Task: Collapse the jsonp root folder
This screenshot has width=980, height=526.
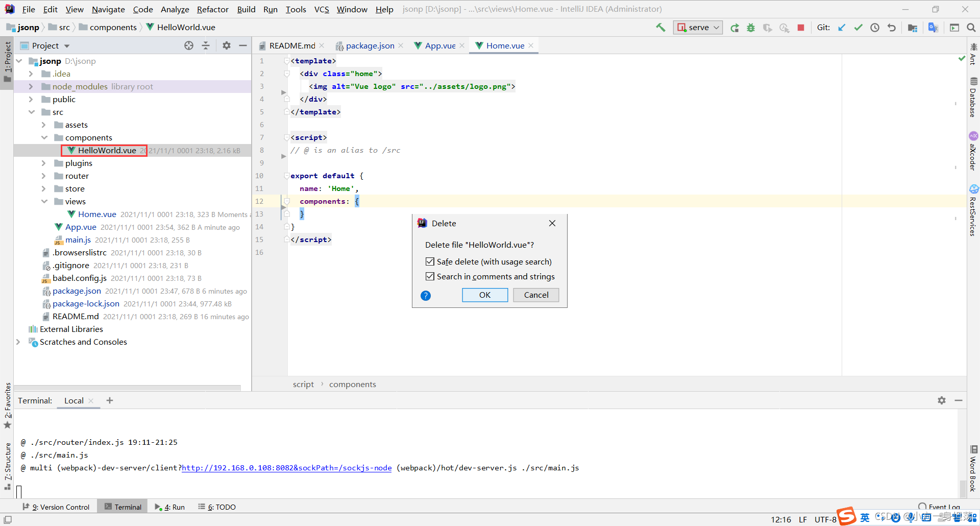Action: tap(19, 61)
